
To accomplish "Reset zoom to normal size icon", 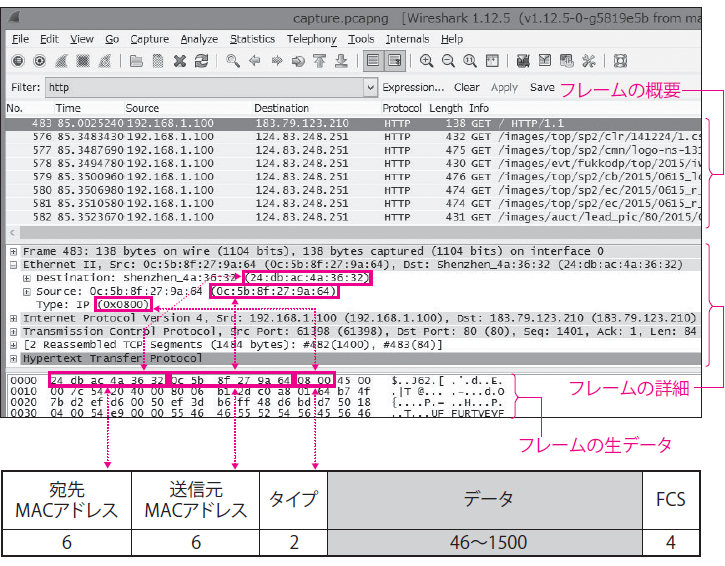I will (x=470, y=61).
